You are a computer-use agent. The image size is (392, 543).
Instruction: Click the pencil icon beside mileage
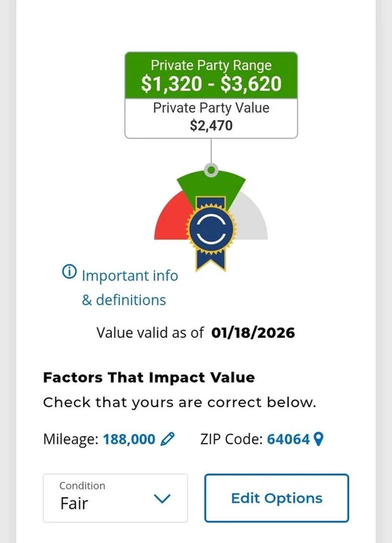coord(168,439)
